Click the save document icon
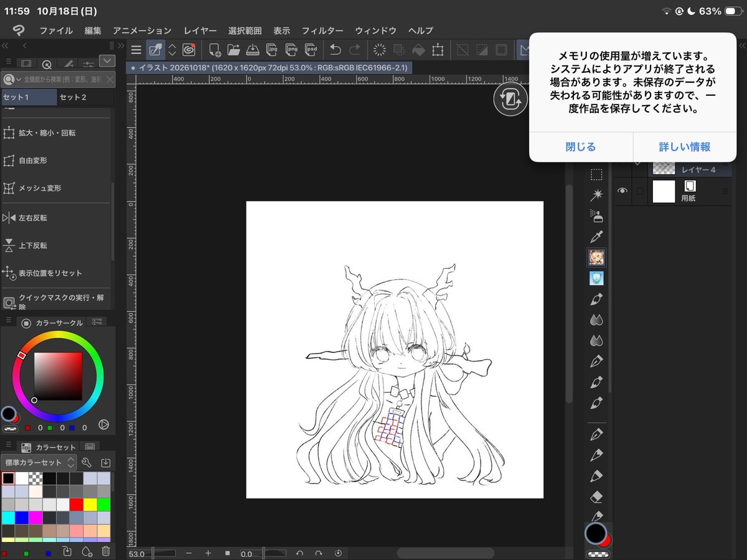 [253, 50]
